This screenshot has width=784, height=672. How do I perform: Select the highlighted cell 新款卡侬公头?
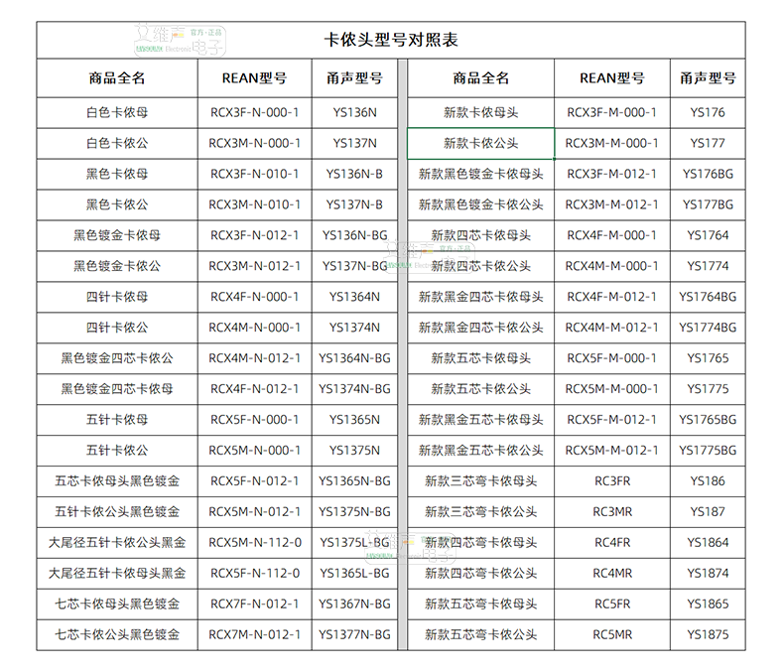[481, 144]
